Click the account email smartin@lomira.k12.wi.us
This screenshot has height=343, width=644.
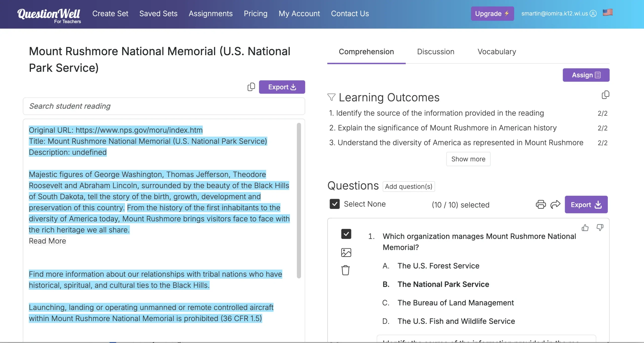pyautogui.click(x=554, y=14)
